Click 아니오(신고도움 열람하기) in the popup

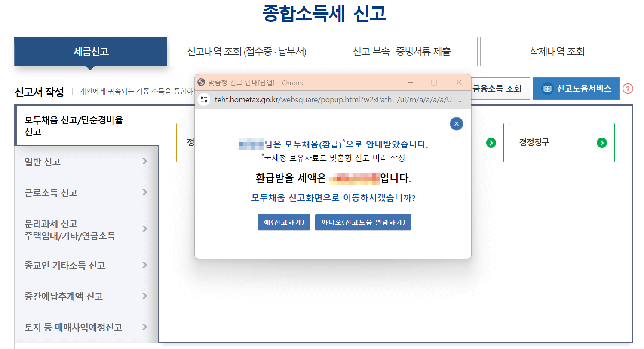coord(363,222)
